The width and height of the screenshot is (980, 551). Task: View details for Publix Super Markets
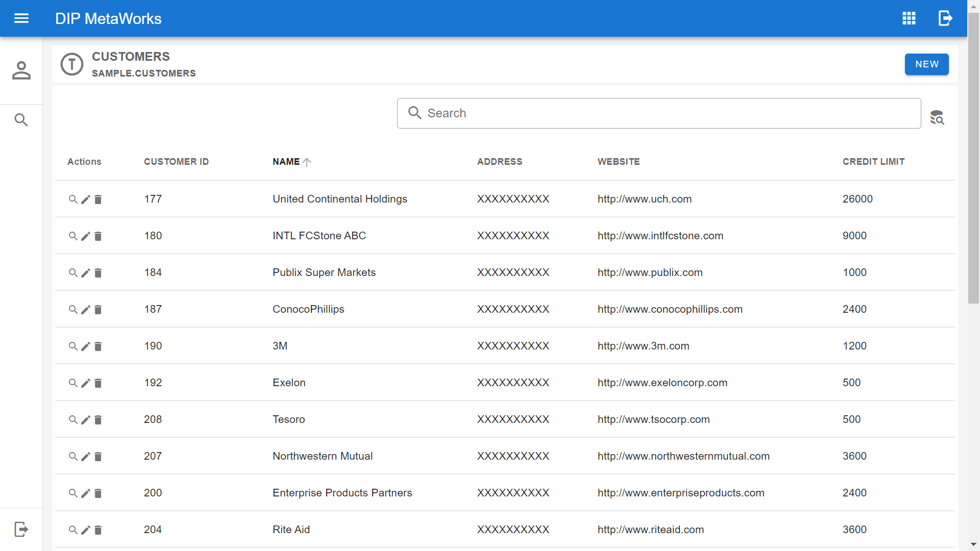coord(73,272)
